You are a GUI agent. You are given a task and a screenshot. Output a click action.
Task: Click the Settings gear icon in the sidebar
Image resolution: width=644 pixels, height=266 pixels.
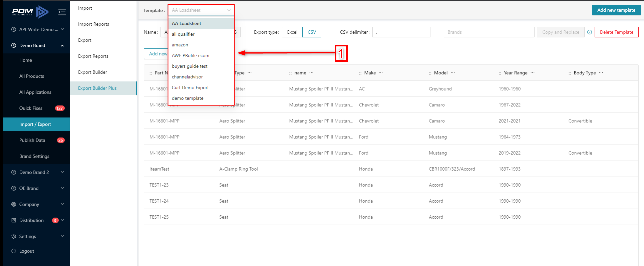[14, 236]
